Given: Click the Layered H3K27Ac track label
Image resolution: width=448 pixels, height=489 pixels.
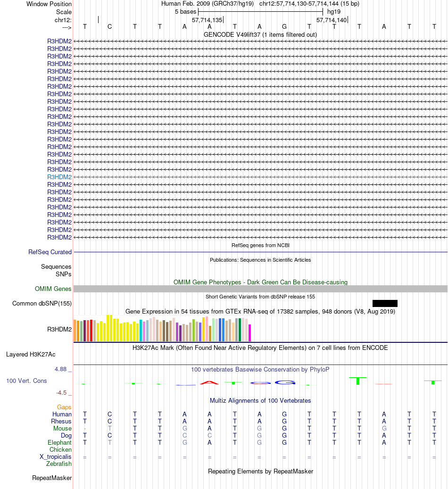Looking at the screenshot, I should tap(31, 354).
